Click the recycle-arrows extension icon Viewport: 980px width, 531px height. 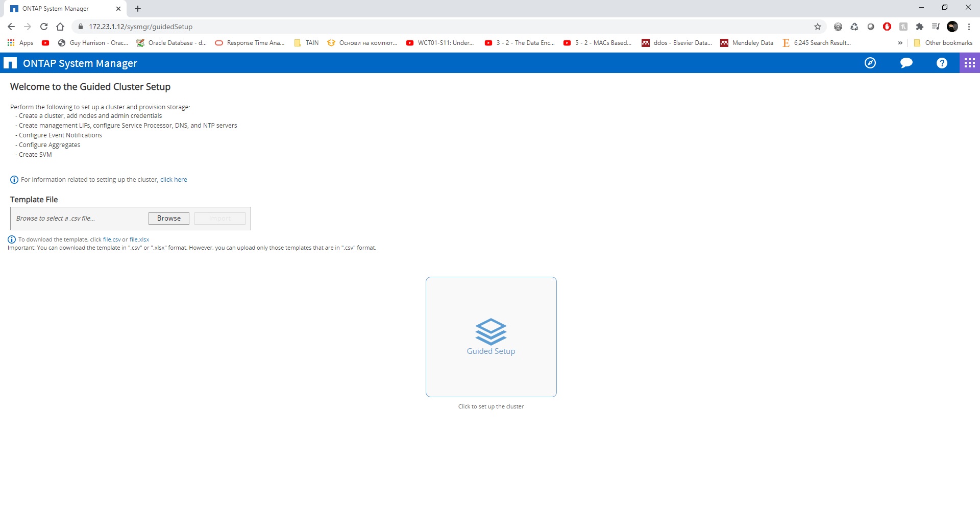coord(854,27)
